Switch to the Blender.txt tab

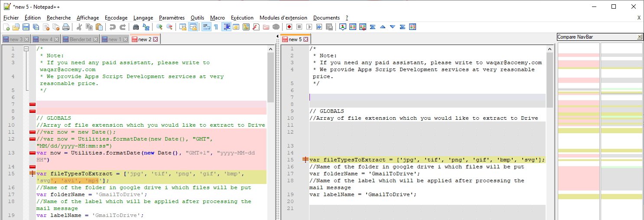click(x=77, y=39)
